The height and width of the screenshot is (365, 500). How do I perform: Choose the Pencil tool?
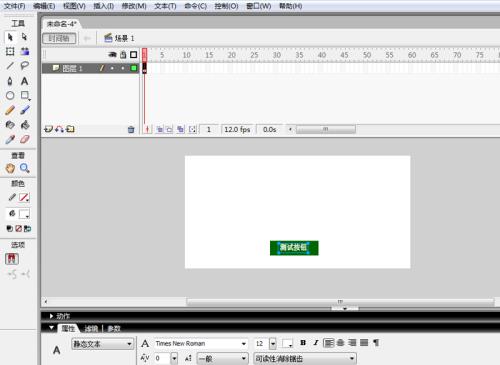tap(10, 110)
